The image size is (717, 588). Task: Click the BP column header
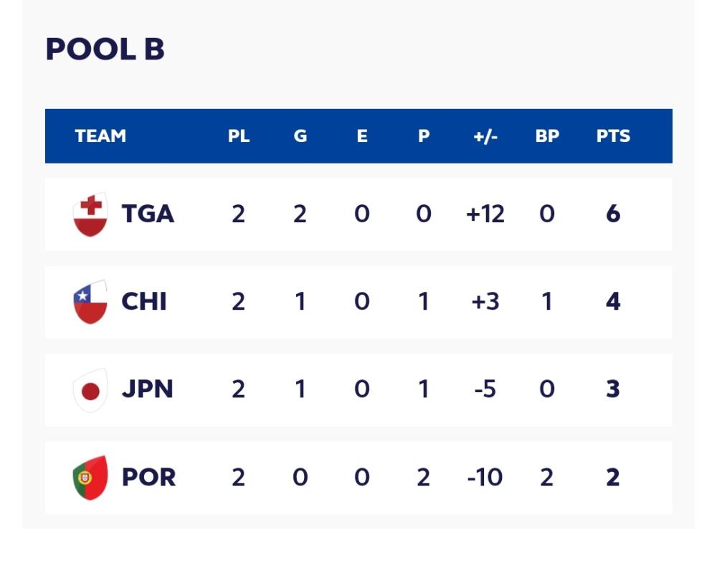[x=547, y=136]
